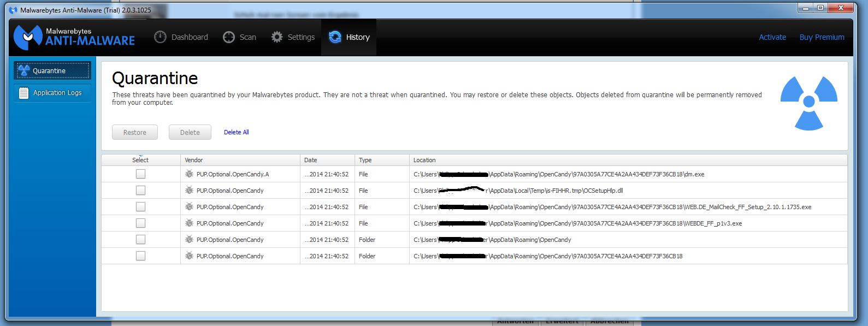The image size is (868, 326).
Task: Click the large blue radiation quarantine graphic
Action: [809, 103]
